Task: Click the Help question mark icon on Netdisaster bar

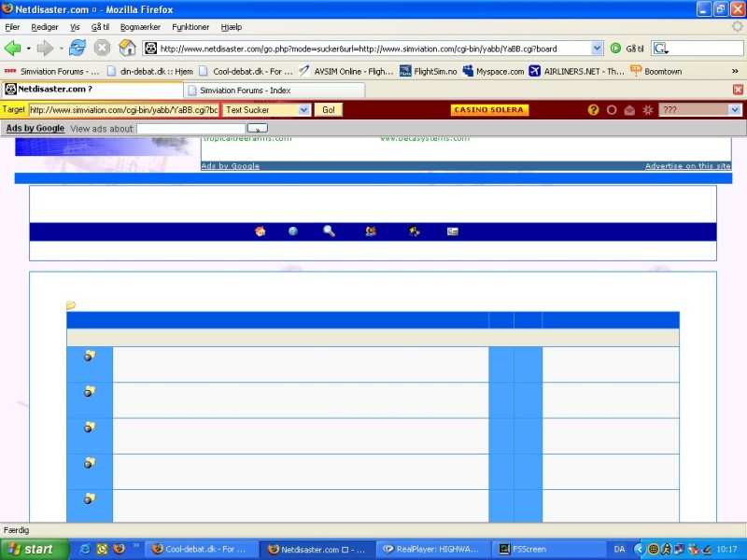Action: click(x=593, y=110)
